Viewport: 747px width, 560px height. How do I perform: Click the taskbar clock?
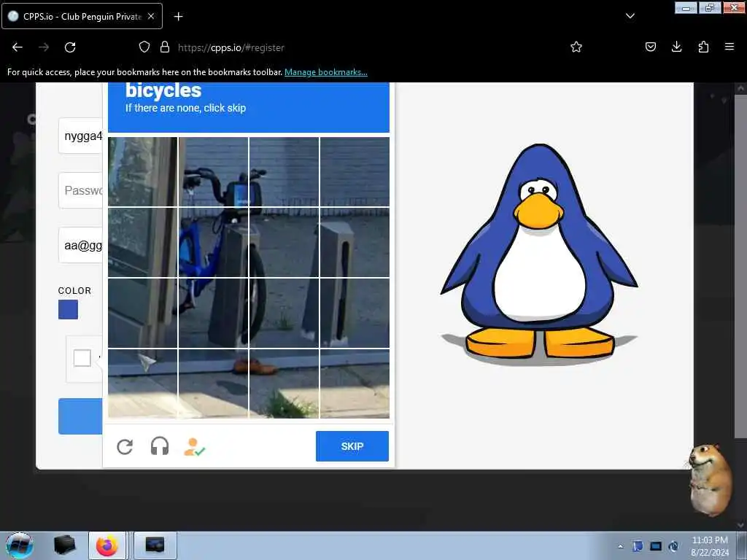pos(710,546)
